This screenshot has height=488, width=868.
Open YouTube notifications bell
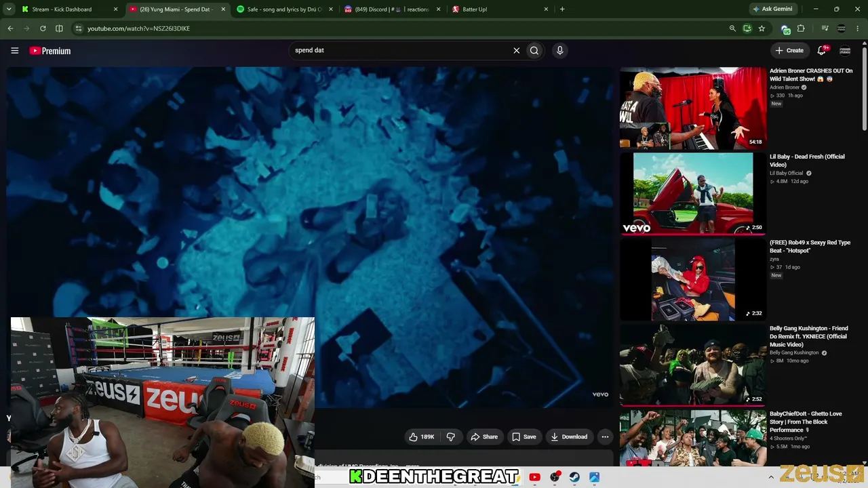click(x=822, y=50)
